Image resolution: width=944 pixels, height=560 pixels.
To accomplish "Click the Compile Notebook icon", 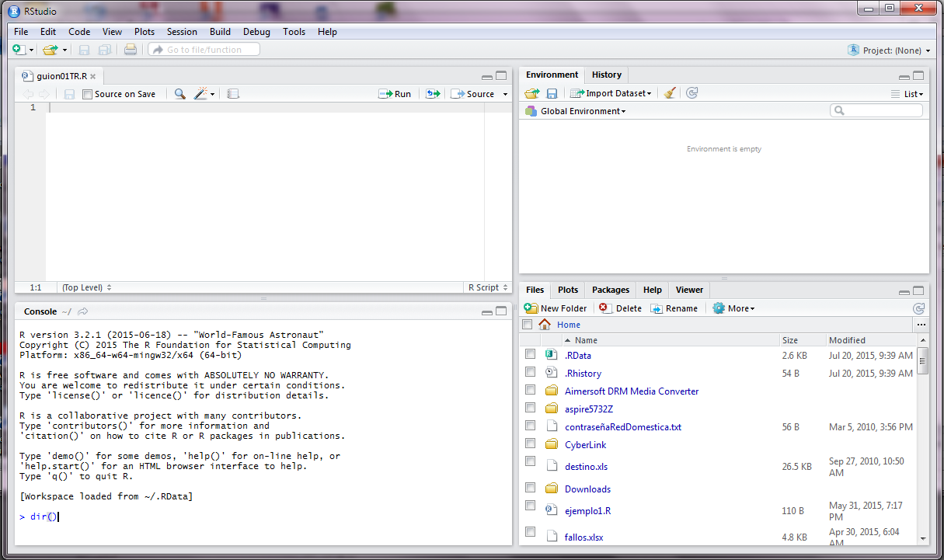I will click(233, 94).
